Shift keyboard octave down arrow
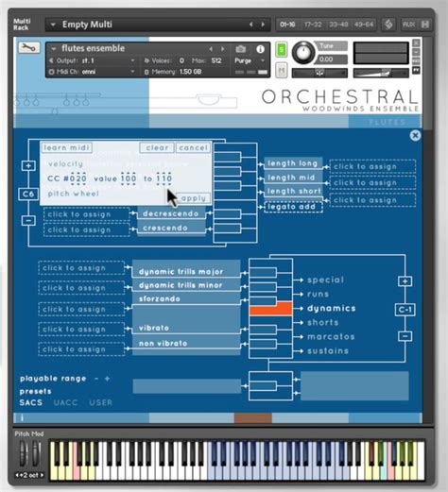Screen dimensions: 448x492 click(17, 475)
